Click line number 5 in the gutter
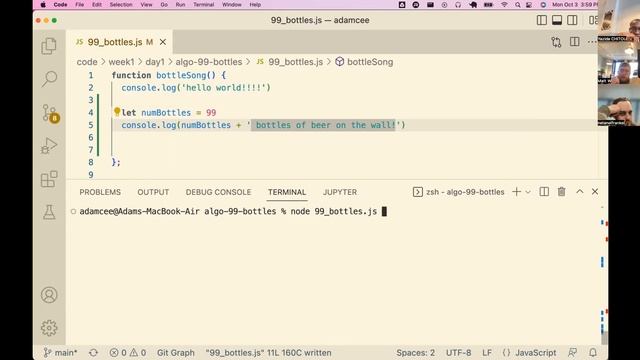This screenshot has width=640, height=360. pyautogui.click(x=91, y=125)
